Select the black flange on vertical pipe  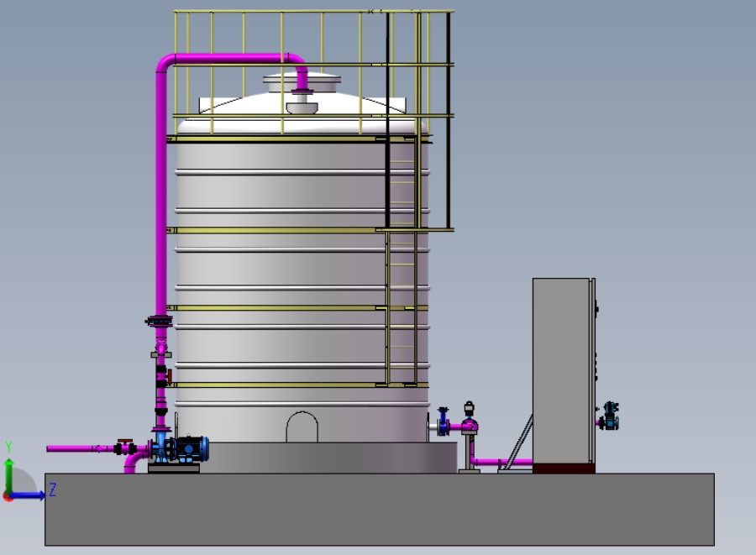click(159, 321)
